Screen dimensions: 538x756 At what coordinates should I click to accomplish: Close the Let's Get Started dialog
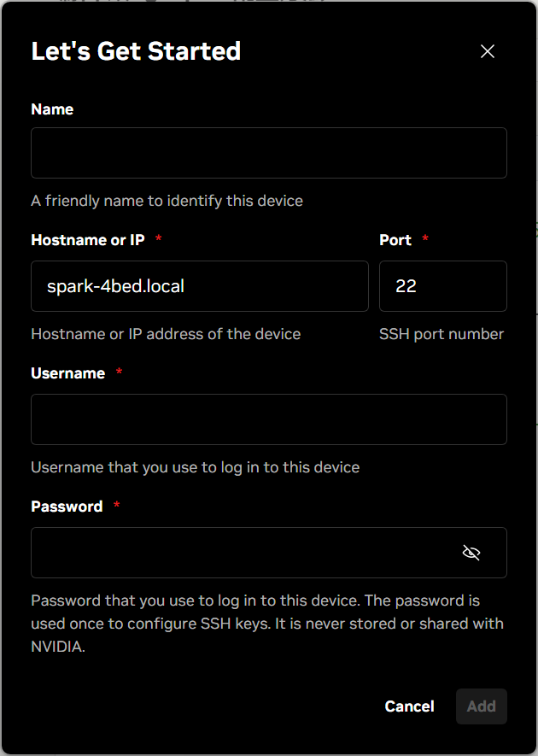tap(488, 51)
